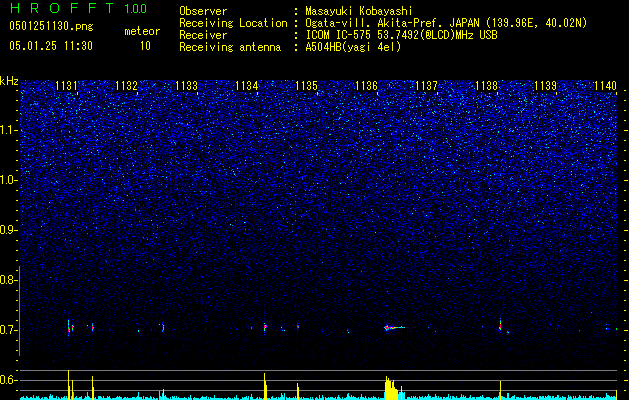The height and width of the screenshot is (400, 629).
Task: Click time marker 1137
Action: pyautogui.click(x=426, y=85)
